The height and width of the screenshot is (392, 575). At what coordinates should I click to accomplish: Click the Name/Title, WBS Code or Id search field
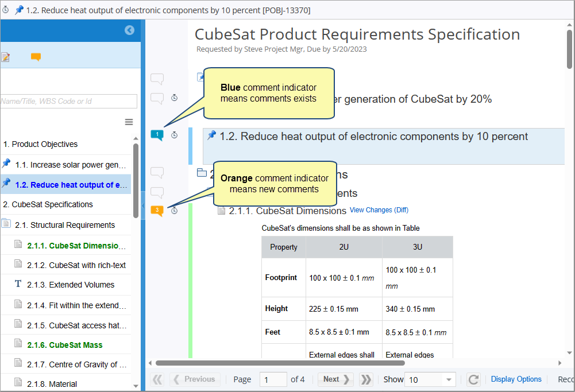pos(68,101)
